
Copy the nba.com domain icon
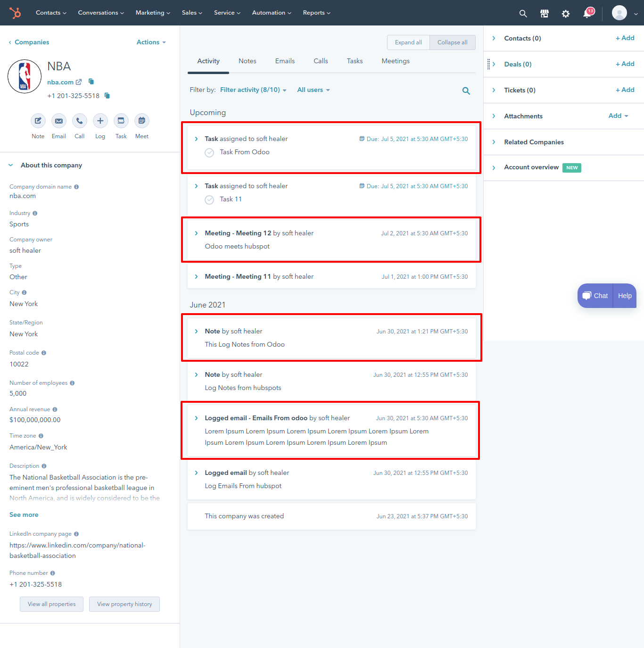coord(91,82)
